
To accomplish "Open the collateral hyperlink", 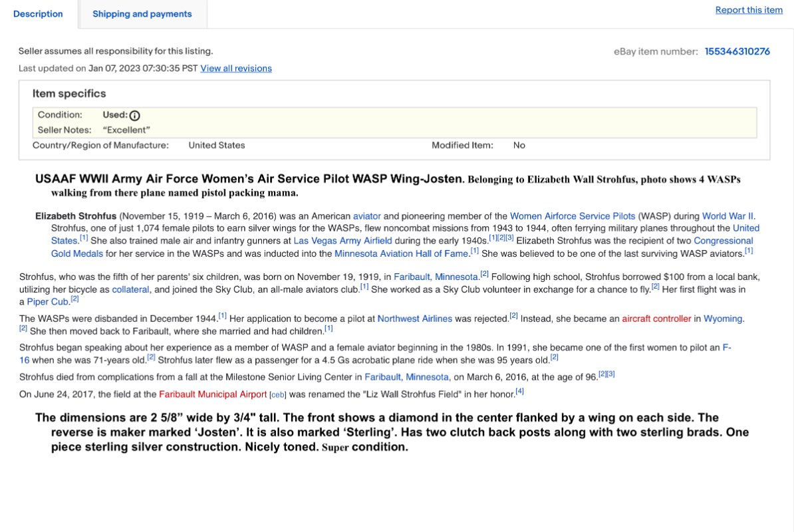I will pyautogui.click(x=130, y=289).
